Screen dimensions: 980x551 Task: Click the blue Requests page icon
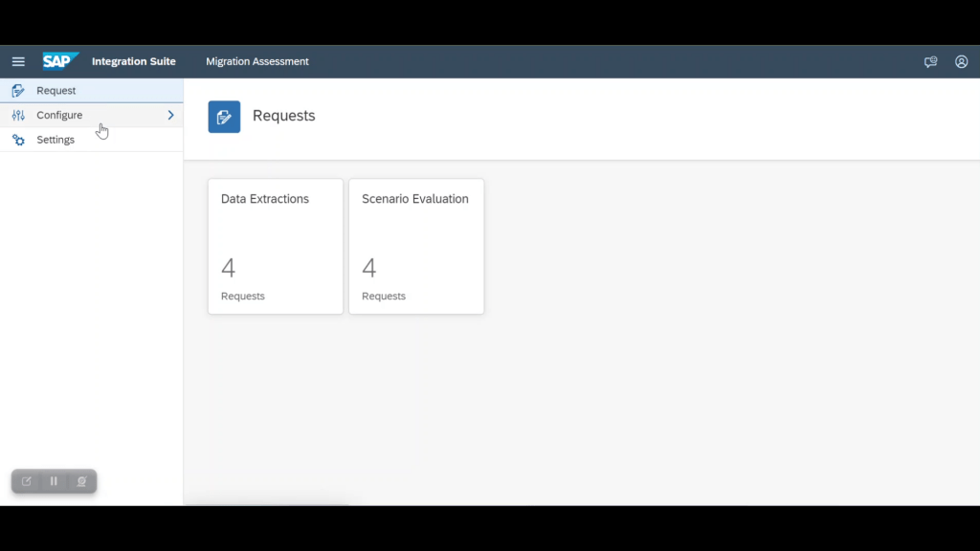click(x=224, y=117)
